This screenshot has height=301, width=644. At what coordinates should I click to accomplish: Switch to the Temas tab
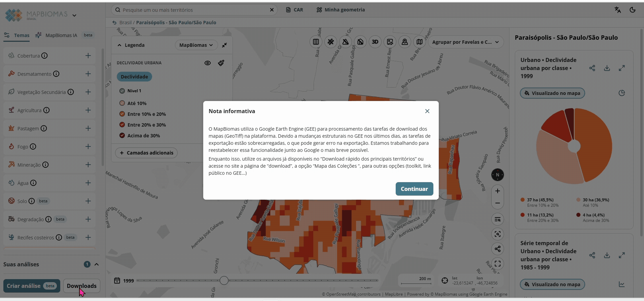pyautogui.click(x=17, y=35)
